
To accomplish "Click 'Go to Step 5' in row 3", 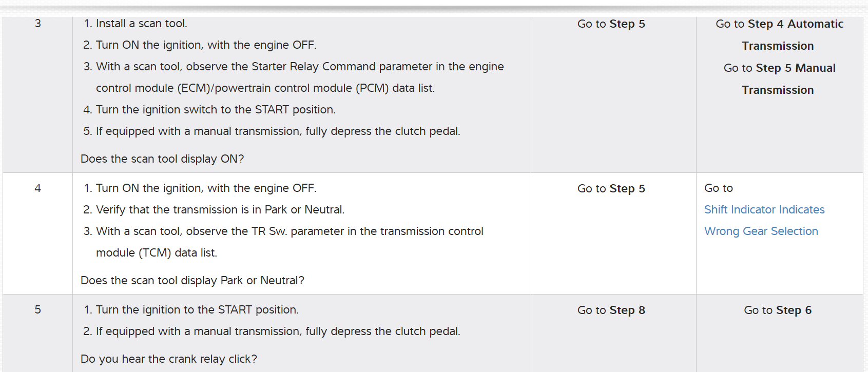I will (611, 24).
